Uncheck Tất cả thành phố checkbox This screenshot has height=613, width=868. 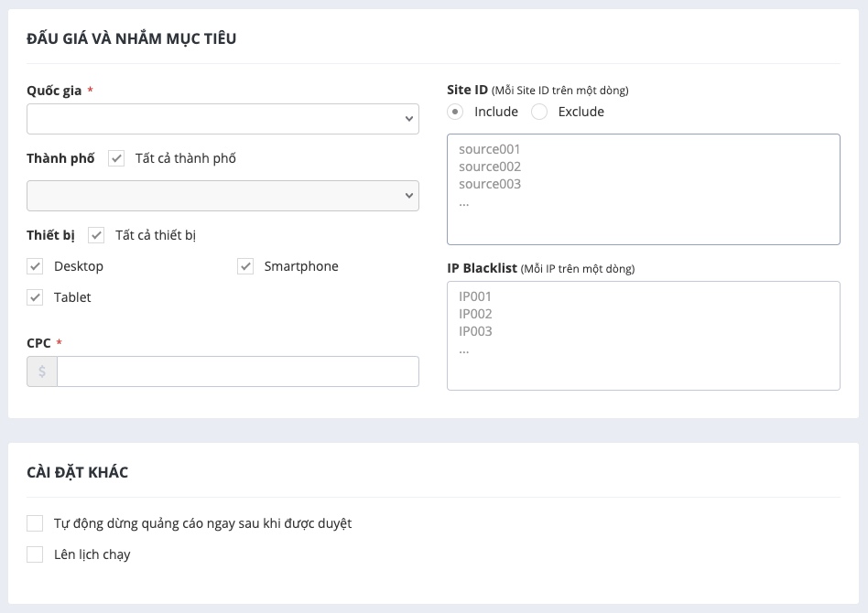(x=116, y=158)
